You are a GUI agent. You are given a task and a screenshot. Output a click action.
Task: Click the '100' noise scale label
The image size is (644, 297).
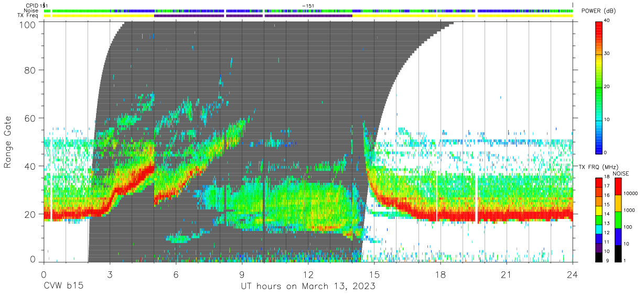tap(629, 227)
